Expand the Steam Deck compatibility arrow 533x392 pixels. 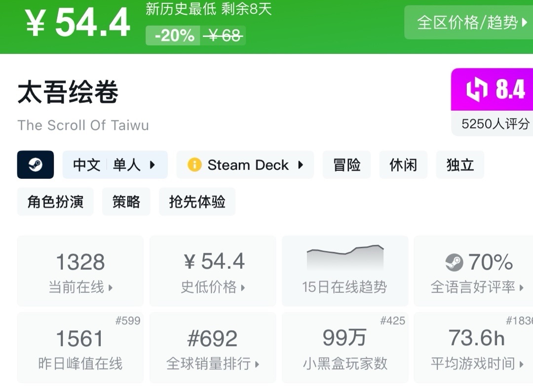click(x=301, y=165)
